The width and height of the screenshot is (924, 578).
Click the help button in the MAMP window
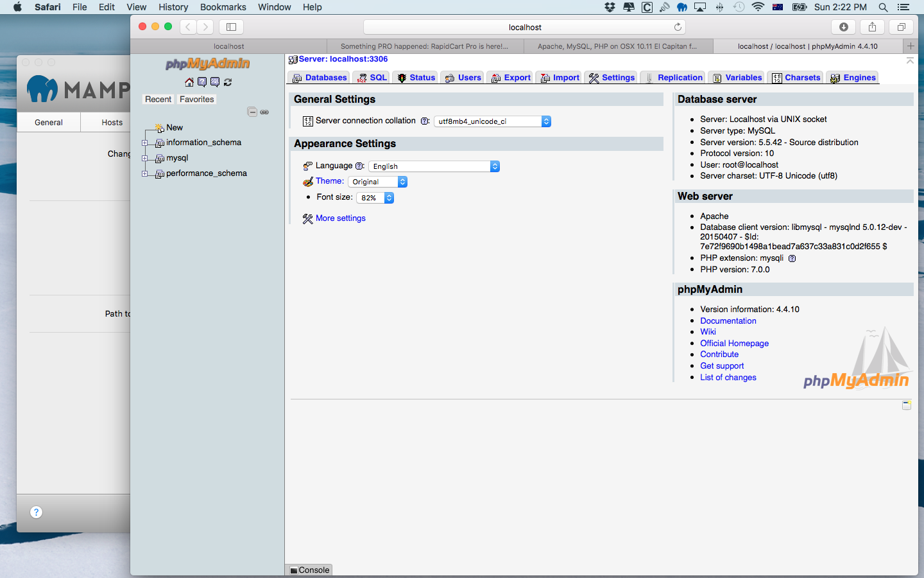(x=37, y=512)
